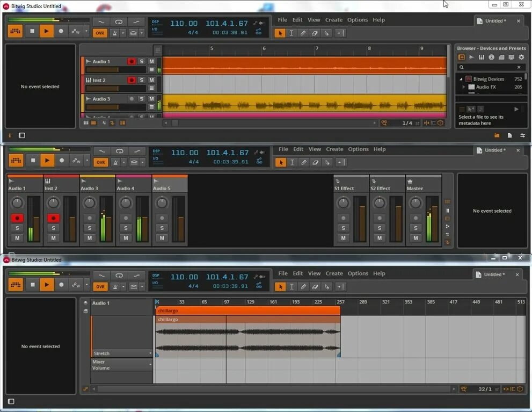Open automation write mode dropdown in top window

pos(86,31)
